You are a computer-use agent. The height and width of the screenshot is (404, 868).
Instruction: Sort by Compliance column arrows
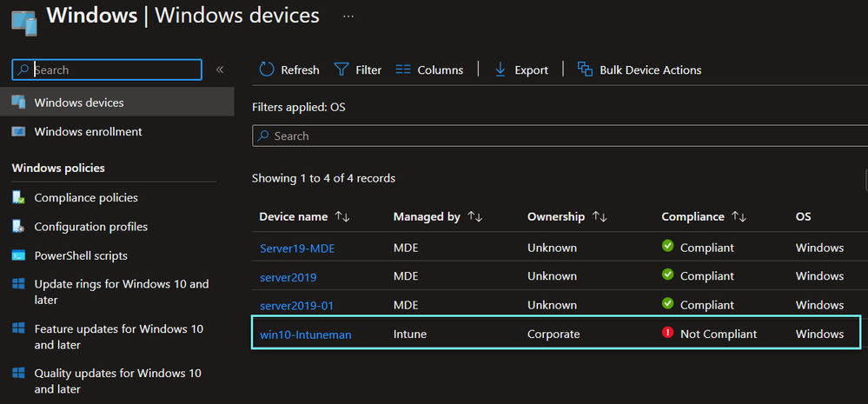click(x=739, y=216)
